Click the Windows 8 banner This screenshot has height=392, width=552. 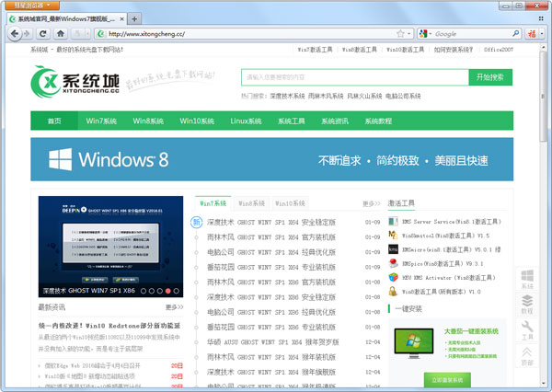click(x=271, y=159)
